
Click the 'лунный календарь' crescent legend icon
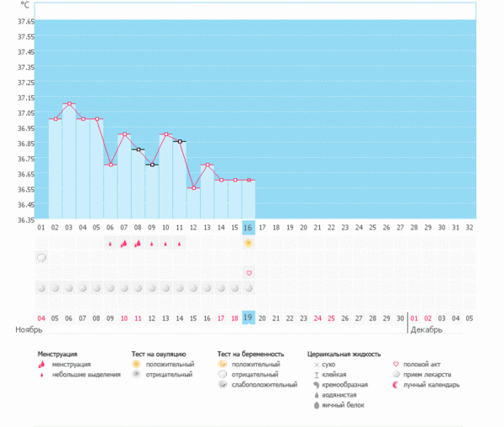396,385
